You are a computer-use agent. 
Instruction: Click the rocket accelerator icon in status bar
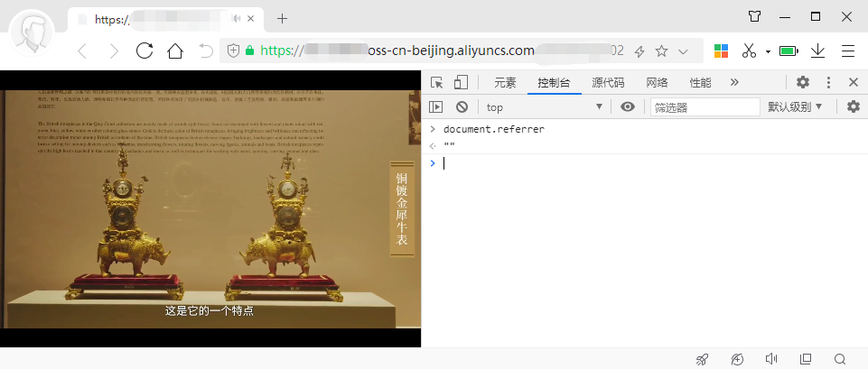(x=702, y=359)
